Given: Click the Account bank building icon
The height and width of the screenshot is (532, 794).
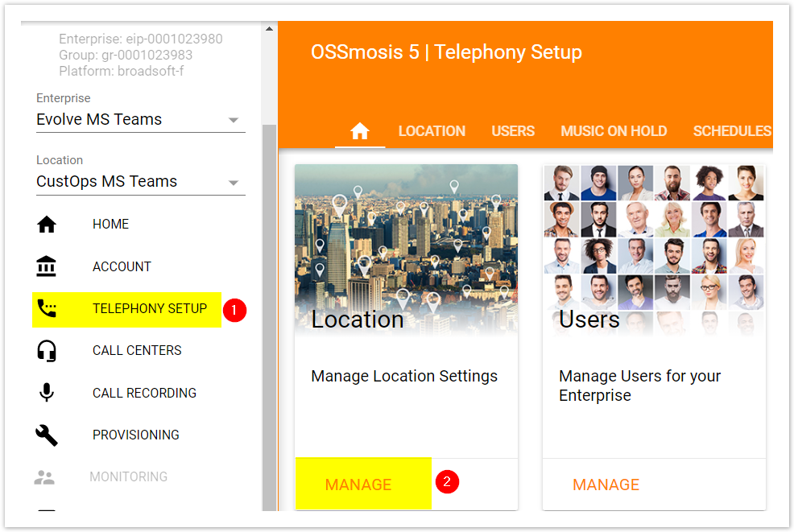Looking at the screenshot, I should click(x=47, y=266).
